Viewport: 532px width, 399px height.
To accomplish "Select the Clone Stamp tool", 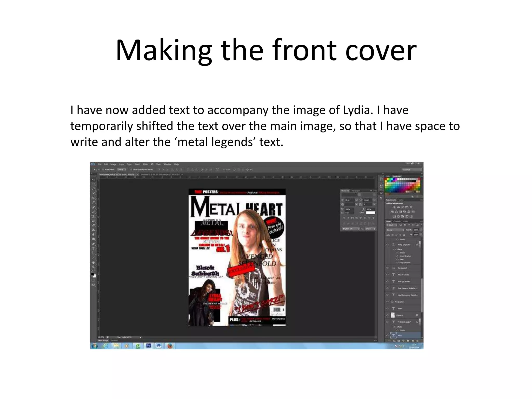I will tap(93, 216).
